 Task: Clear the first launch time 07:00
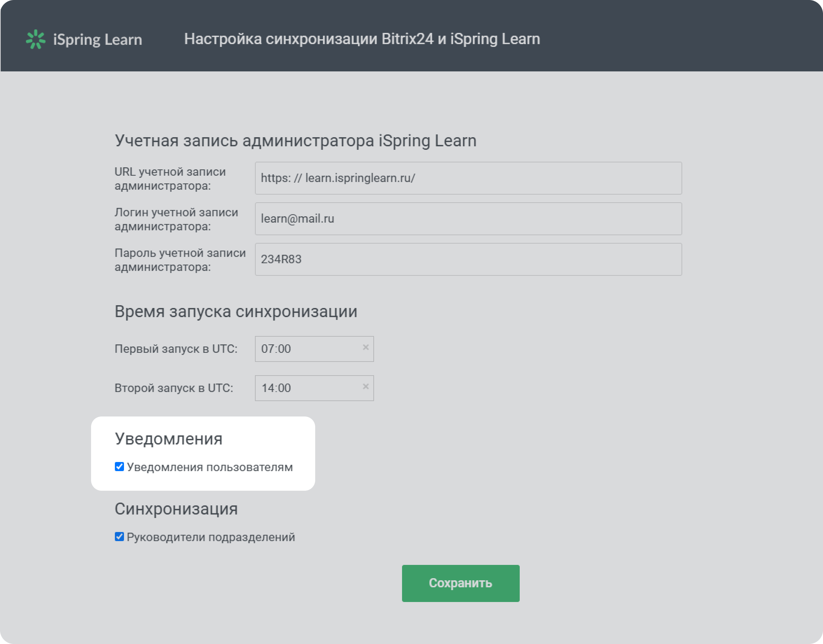(x=366, y=347)
